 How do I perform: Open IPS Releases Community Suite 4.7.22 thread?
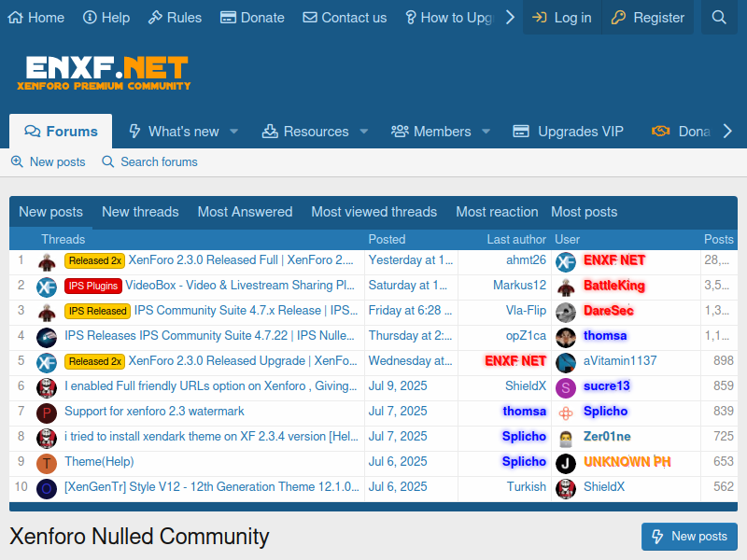click(x=209, y=336)
